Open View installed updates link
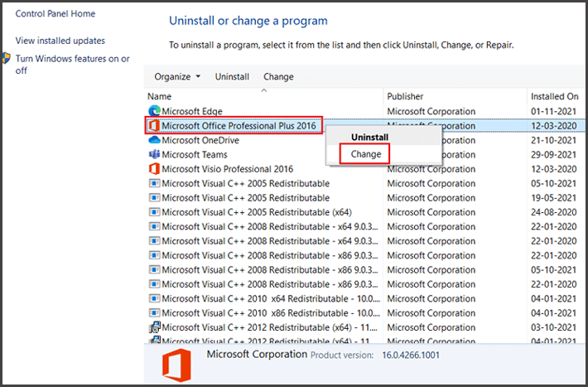 [60, 41]
